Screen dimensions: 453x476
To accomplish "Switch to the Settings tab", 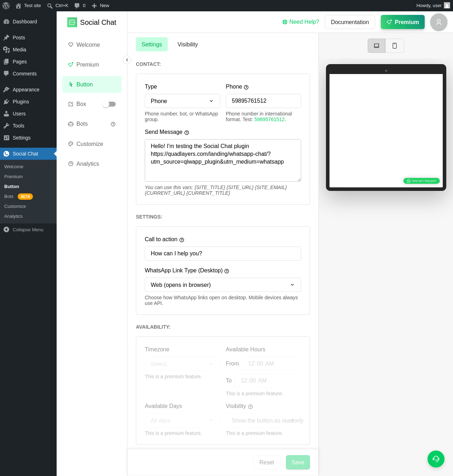I will (152, 44).
